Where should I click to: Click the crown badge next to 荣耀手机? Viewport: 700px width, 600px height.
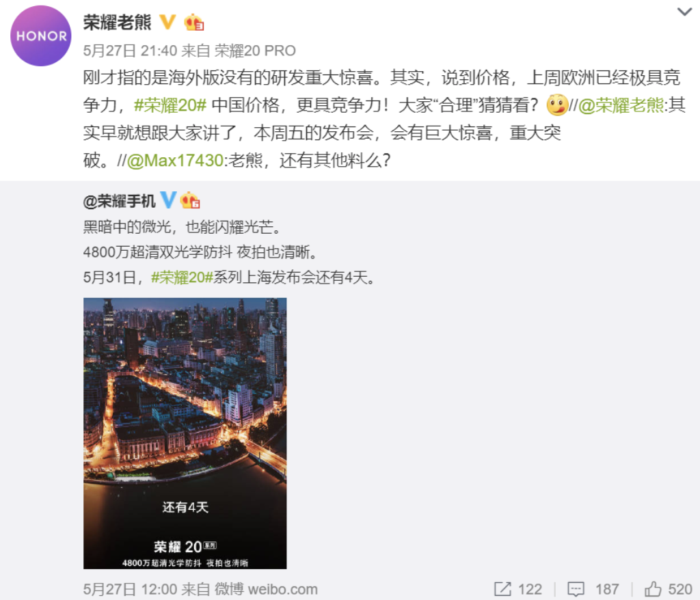(190, 200)
